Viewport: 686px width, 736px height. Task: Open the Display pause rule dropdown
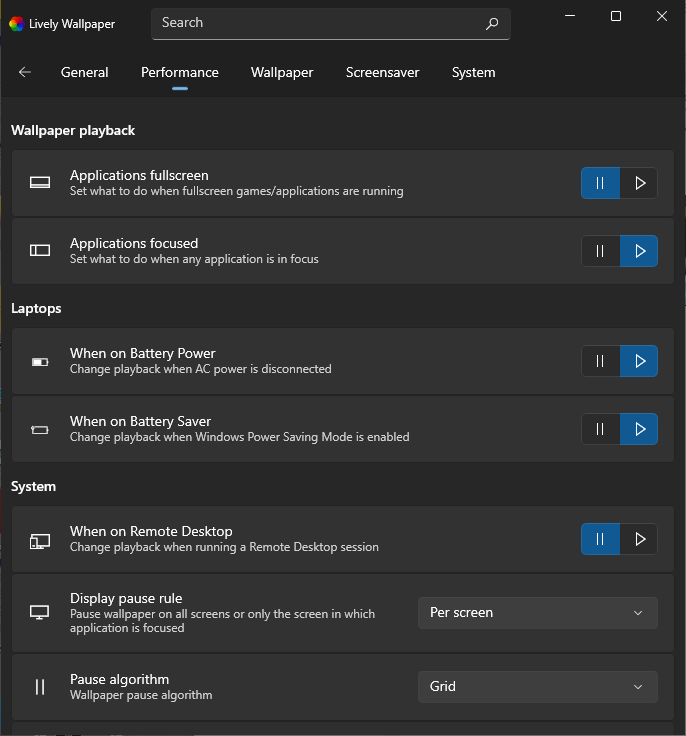coord(537,613)
